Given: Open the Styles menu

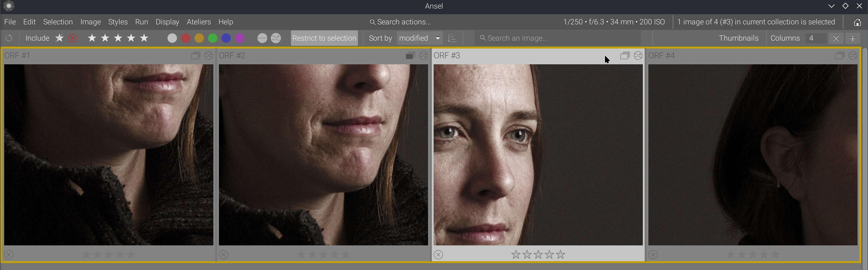Looking at the screenshot, I should coord(118,22).
